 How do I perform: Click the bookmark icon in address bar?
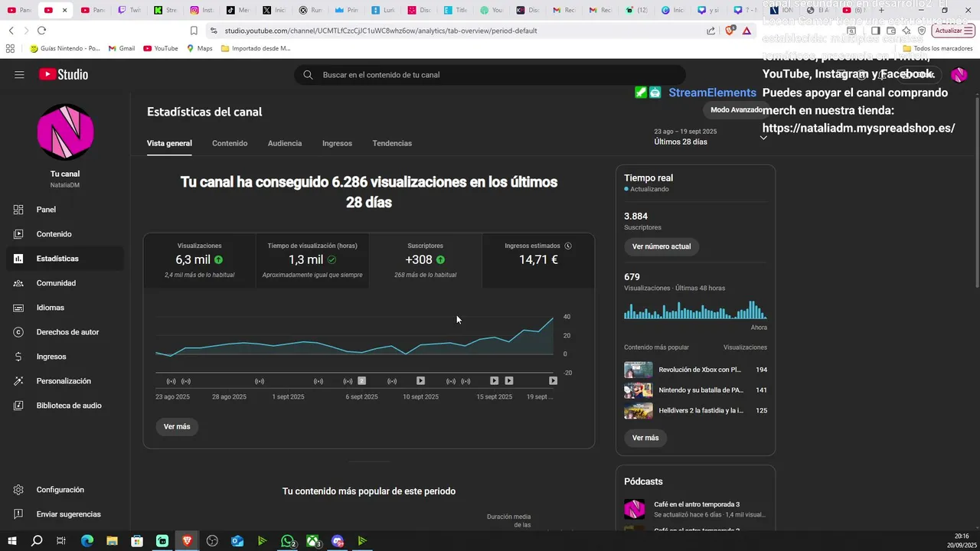pyautogui.click(x=194, y=31)
